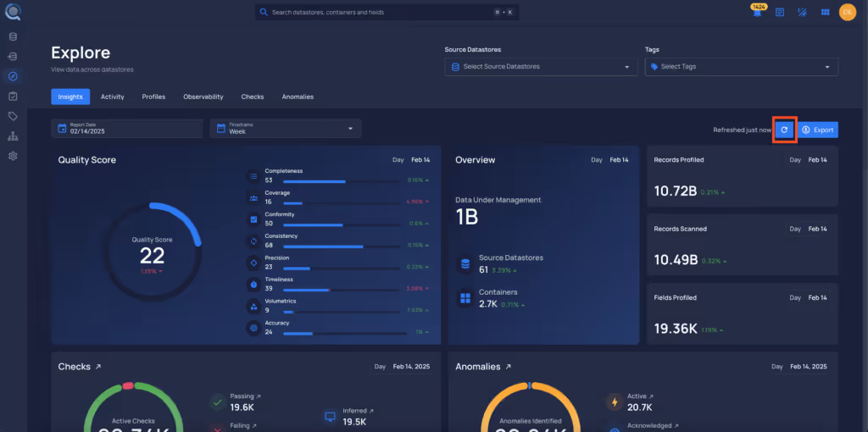This screenshot has width=868, height=432.
Task: Click the Timeliness dimension icon
Action: click(253, 285)
